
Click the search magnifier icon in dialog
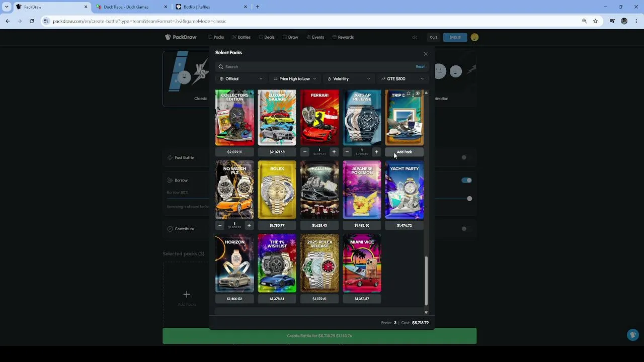(221, 66)
